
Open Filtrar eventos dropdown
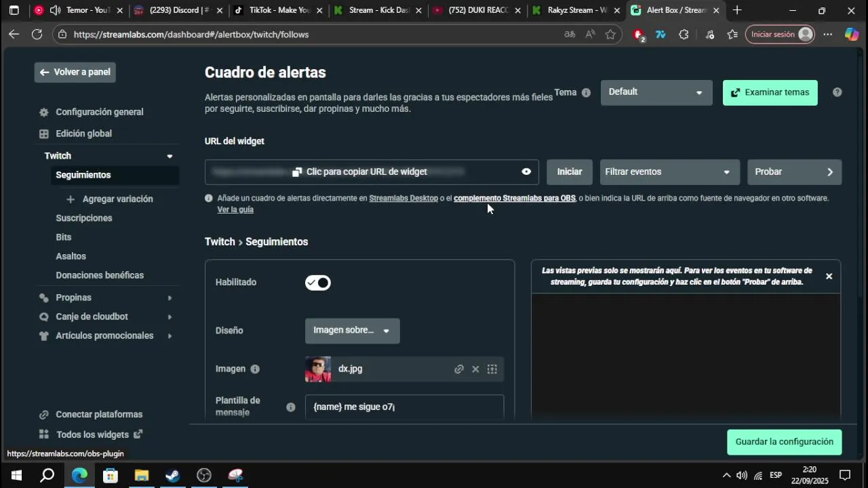(x=669, y=172)
